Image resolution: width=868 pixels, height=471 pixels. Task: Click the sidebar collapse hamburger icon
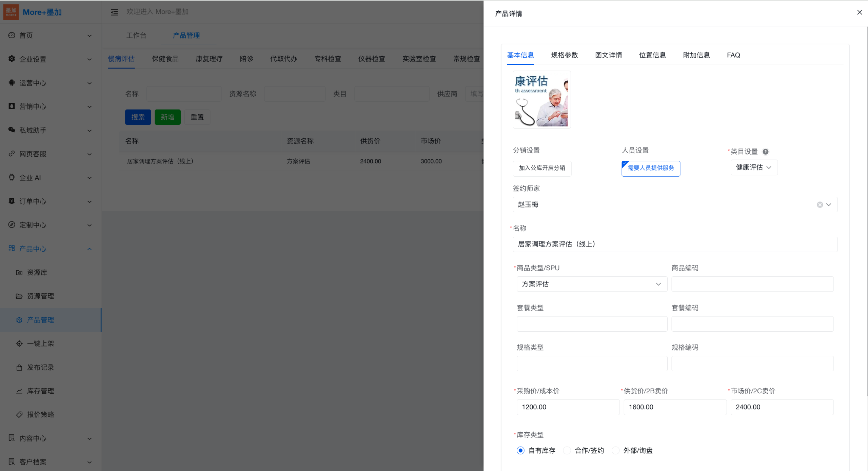(x=114, y=12)
